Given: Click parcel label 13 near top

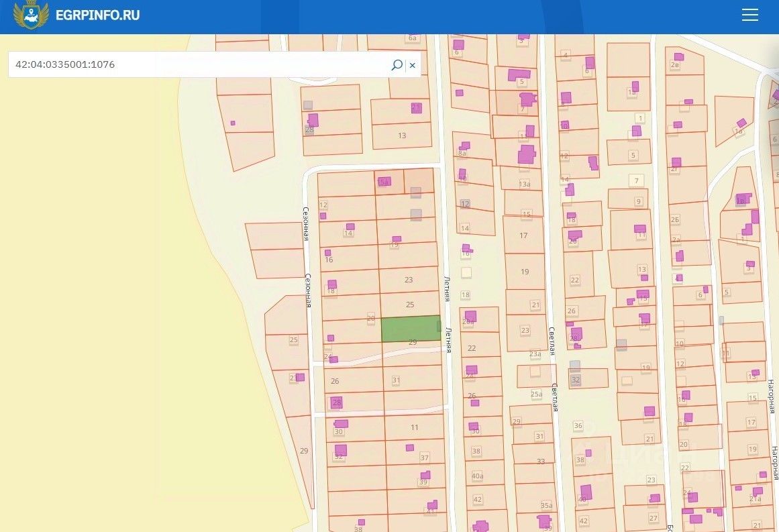Looking at the screenshot, I should coord(402,135).
